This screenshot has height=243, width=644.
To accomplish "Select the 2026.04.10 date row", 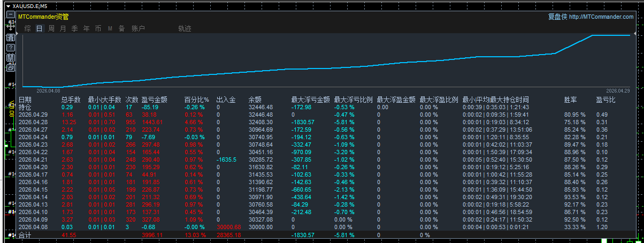I will click(33, 212).
